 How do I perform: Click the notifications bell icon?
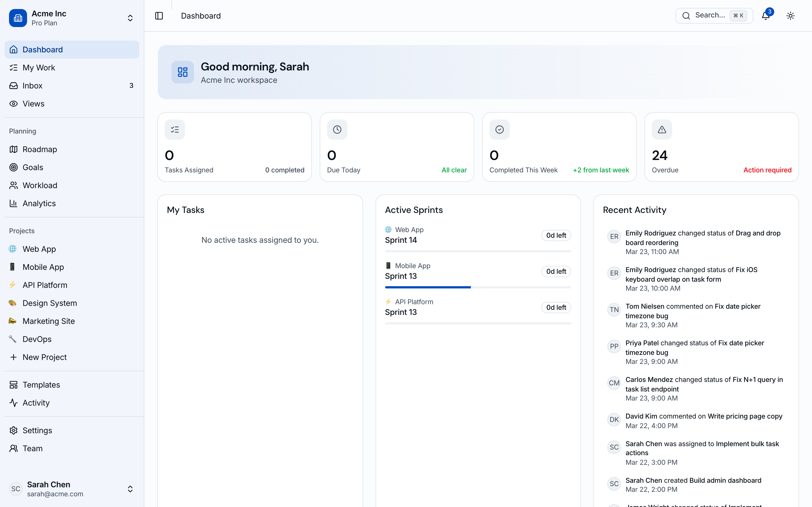tap(765, 16)
